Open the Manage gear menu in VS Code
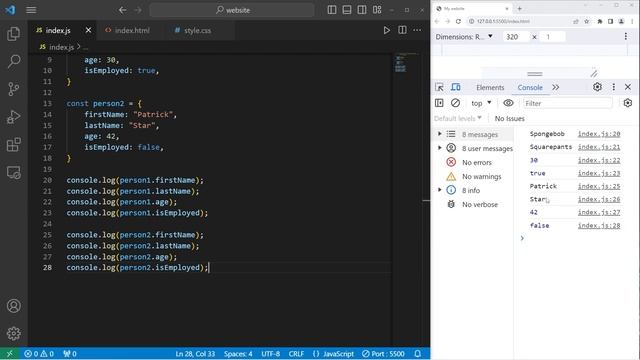 click(13, 333)
